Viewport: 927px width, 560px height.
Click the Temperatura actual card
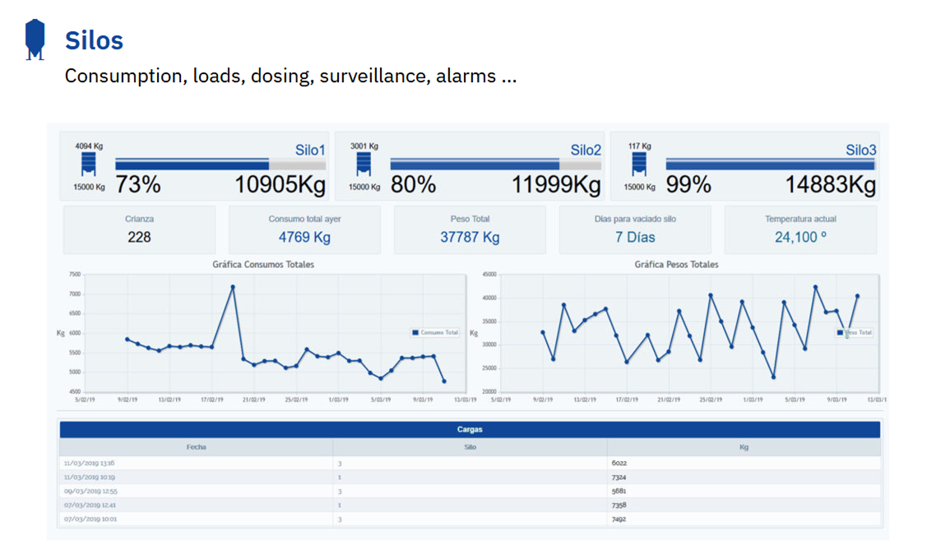(800, 229)
